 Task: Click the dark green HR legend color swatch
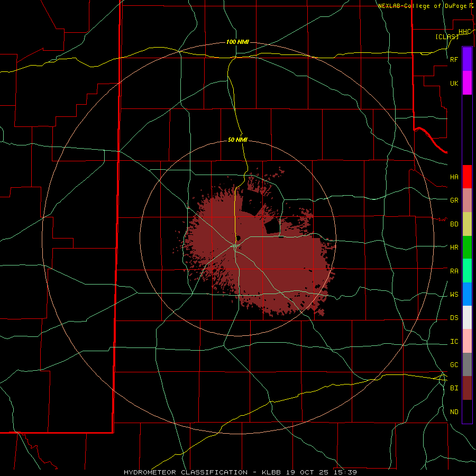(x=467, y=248)
